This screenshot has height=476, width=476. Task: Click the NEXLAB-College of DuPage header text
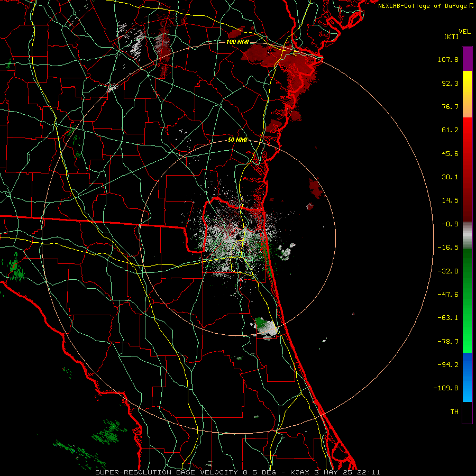(426, 6)
